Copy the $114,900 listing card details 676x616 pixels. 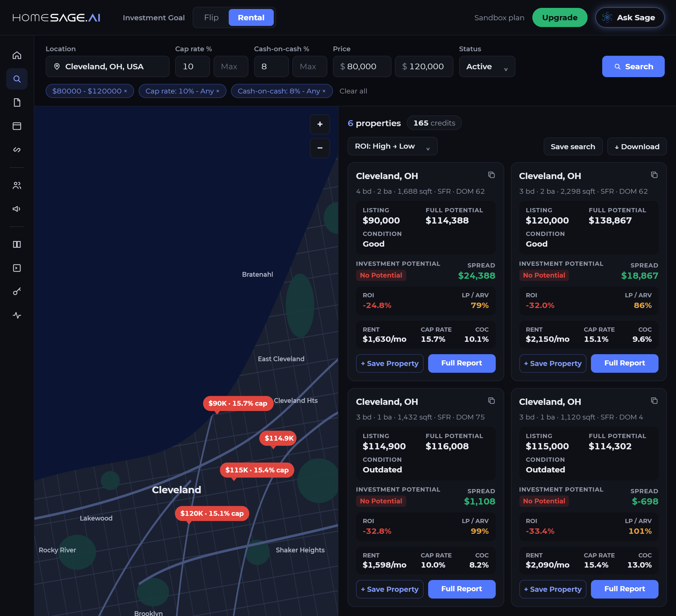pos(491,401)
